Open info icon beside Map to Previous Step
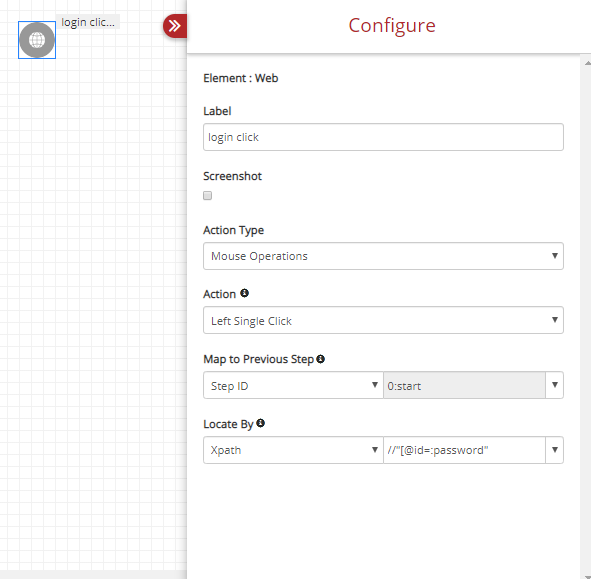Screen dimensions: 591x579 coord(320,359)
